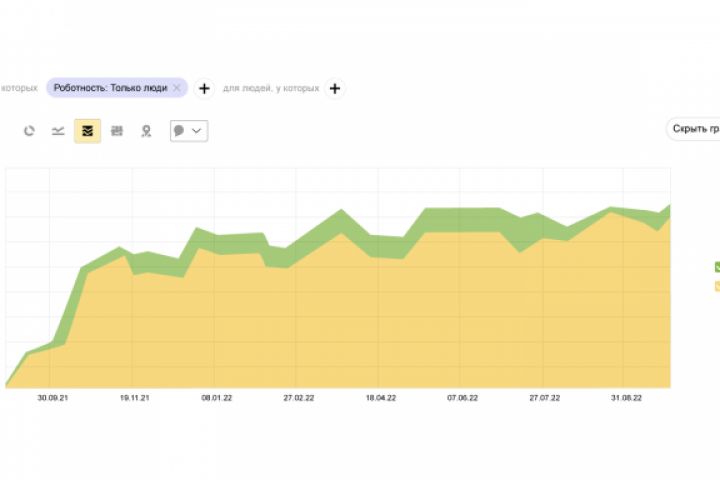Click the 08.01.22 date on the axis
The width and height of the screenshot is (720, 480).
(216, 398)
